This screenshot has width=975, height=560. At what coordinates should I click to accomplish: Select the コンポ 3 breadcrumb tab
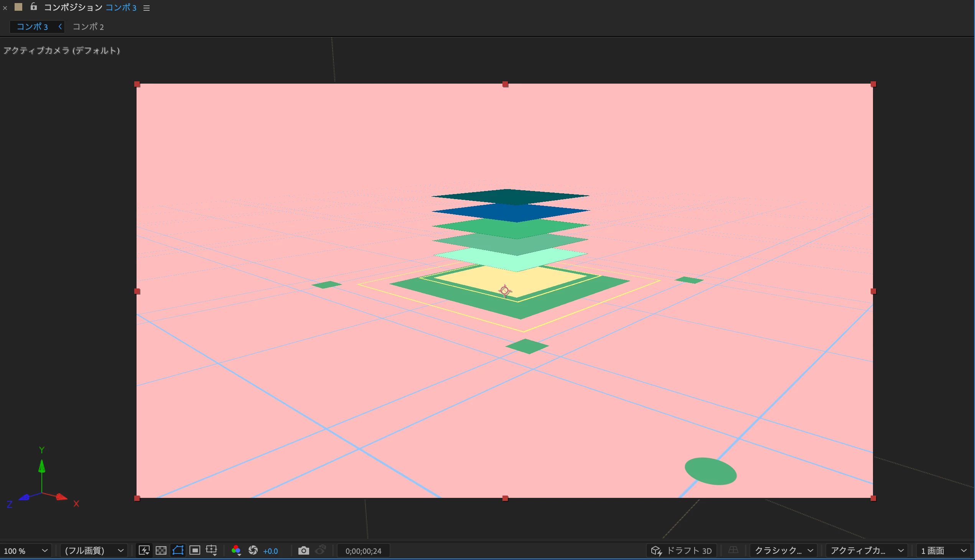(32, 26)
